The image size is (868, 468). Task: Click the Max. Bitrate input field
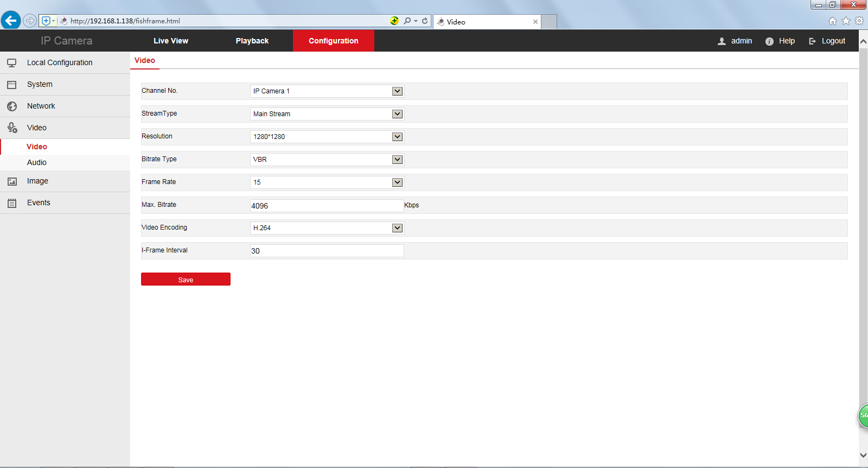[x=327, y=206]
